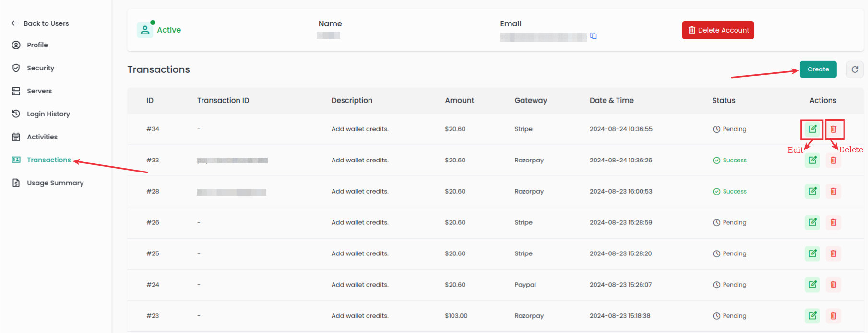Screen dimensions: 868x333
Task: View Login History page
Action: tap(48, 114)
